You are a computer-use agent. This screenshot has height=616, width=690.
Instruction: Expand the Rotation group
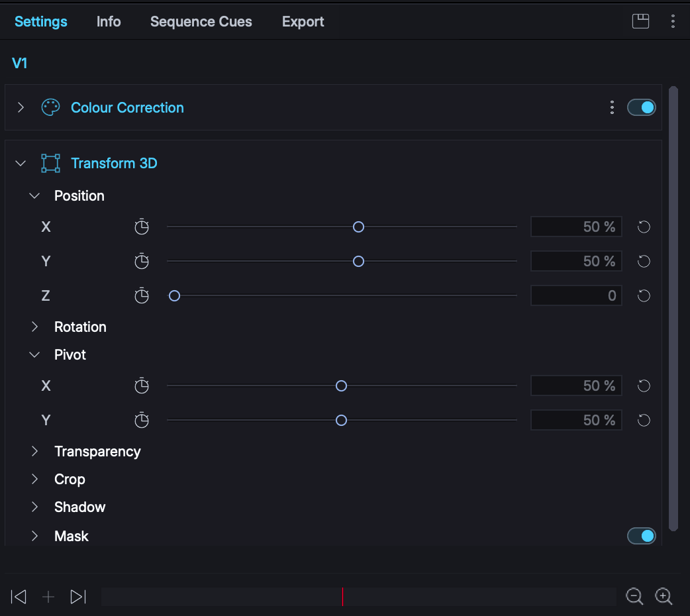pos(34,327)
